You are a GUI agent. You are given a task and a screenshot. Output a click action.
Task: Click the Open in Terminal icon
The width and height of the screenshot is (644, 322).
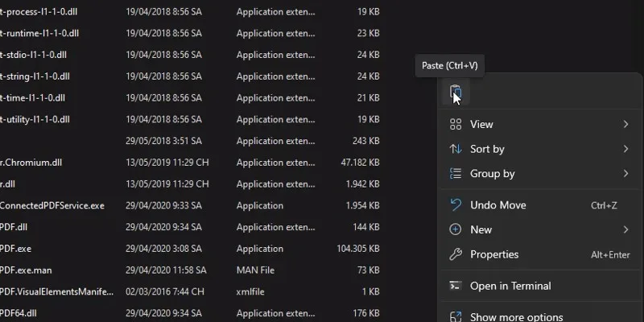455,286
